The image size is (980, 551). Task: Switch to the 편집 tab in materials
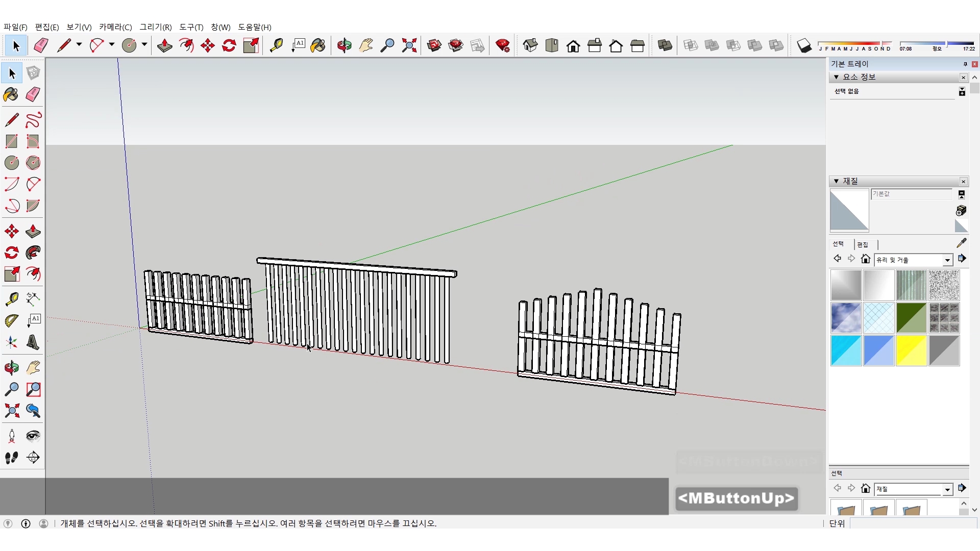pos(863,244)
